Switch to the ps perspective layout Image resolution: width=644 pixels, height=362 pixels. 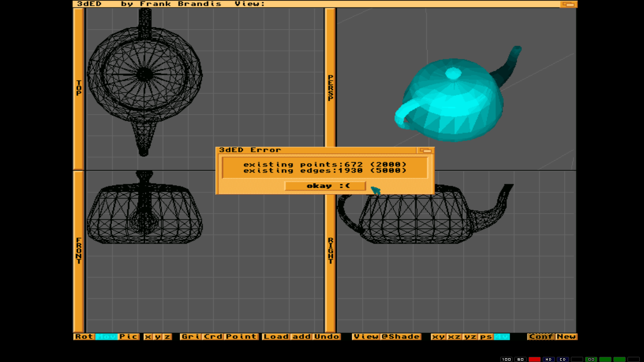(x=486, y=337)
